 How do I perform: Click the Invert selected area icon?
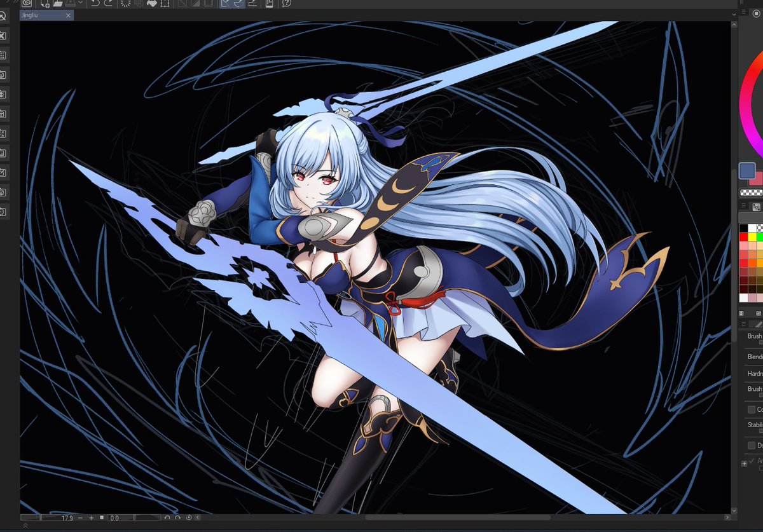(x=195, y=4)
